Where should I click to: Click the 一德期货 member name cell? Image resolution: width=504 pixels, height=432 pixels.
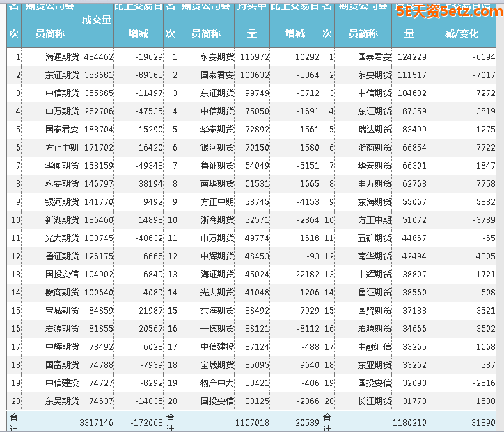click(x=217, y=328)
